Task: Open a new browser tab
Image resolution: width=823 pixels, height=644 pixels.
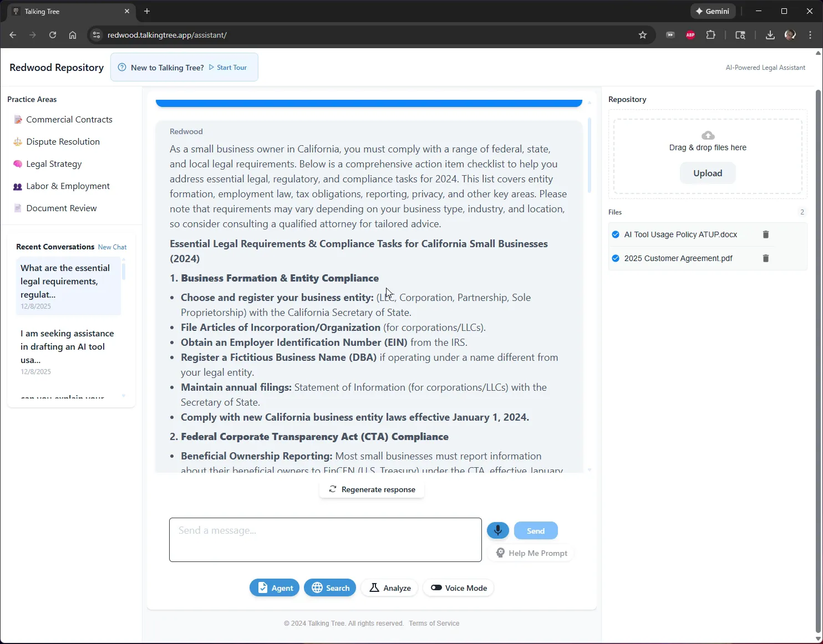Action: point(147,11)
